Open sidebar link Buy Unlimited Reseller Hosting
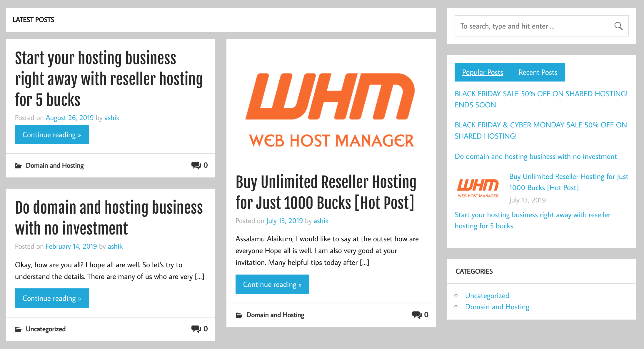The width and height of the screenshot is (644, 349). [x=568, y=182]
